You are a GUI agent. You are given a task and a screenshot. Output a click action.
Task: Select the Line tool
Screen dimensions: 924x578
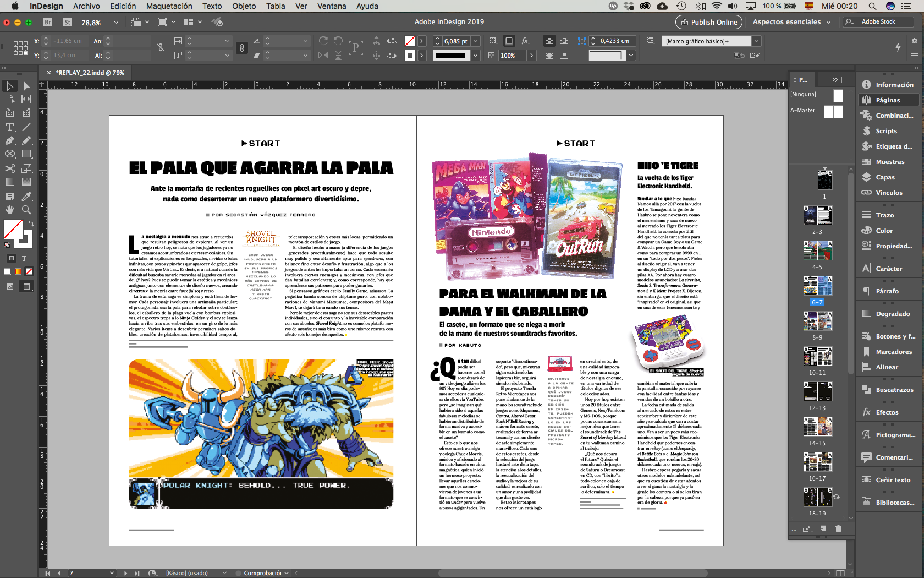click(x=26, y=127)
